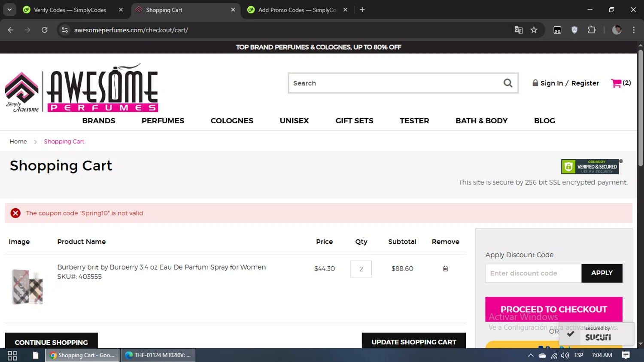This screenshot has height=362, width=644.
Task: Open Shopping Cart Chrome taskbar button
Action: (x=82, y=355)
